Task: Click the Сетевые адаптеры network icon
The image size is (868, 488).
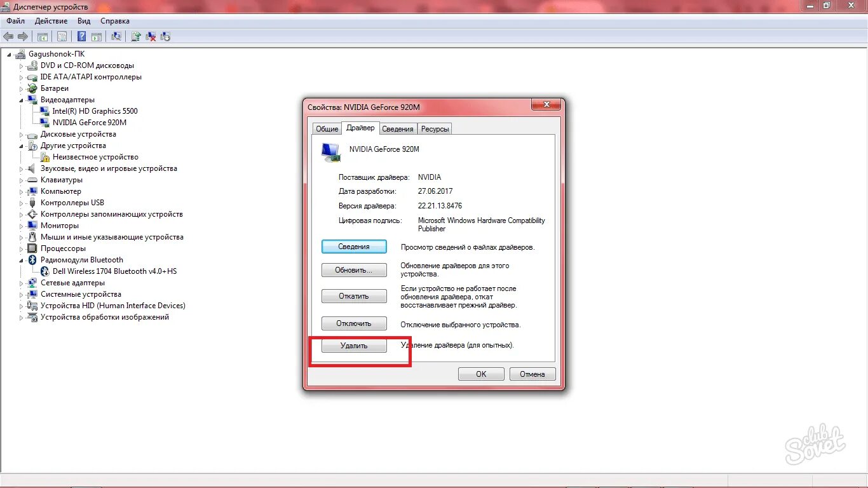Action: [x=32, y=283]
